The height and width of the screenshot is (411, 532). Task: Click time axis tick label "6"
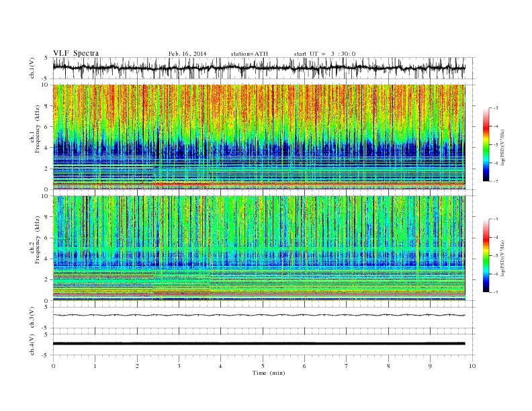(x=304, y=366)
